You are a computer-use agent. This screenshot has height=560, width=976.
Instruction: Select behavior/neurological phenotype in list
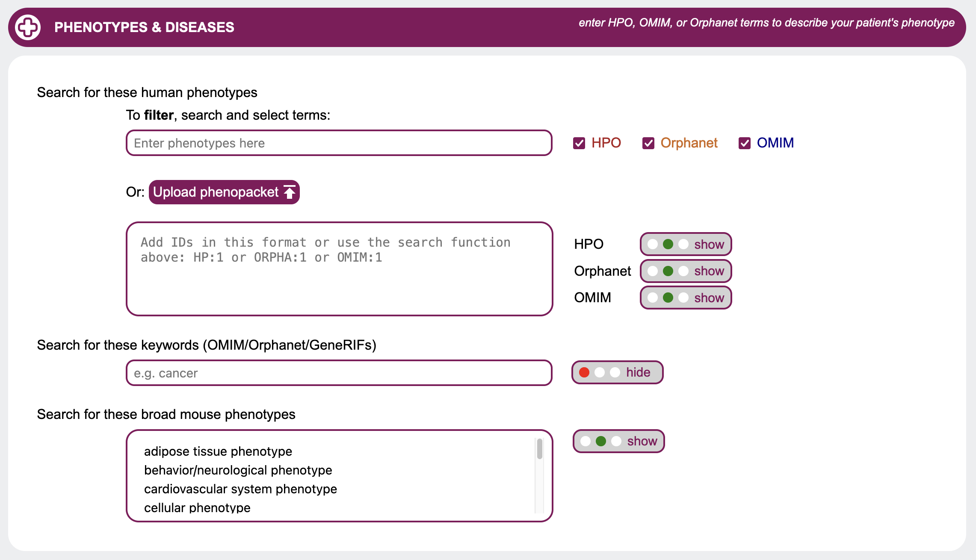(238, 470)
